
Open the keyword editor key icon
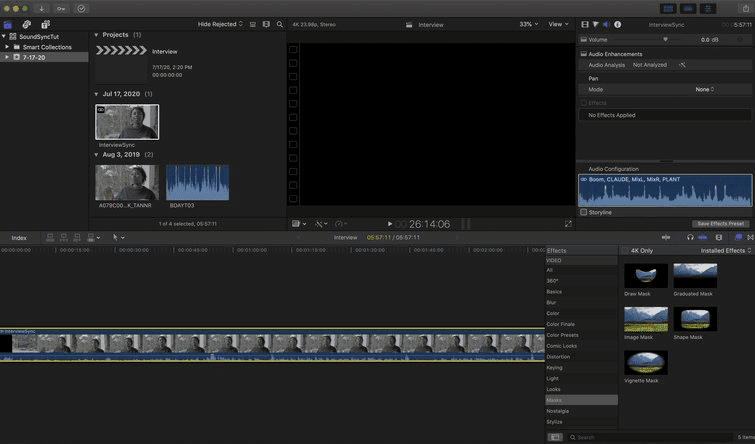[x=61, y=8]
